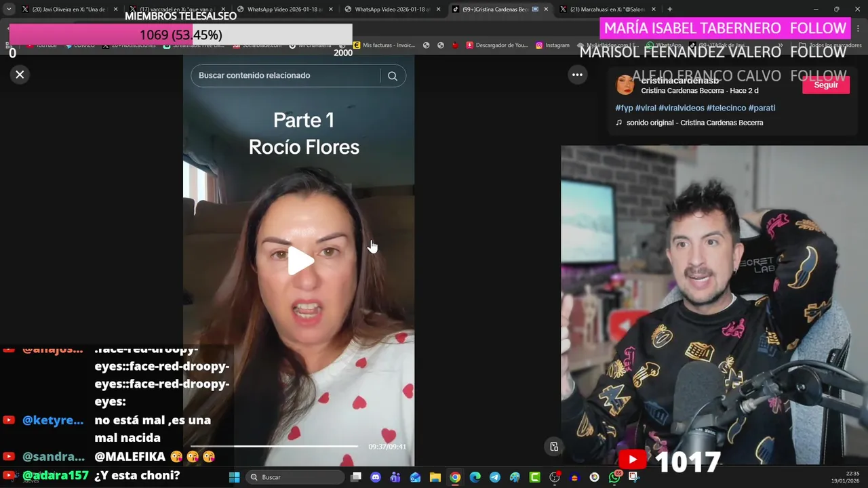Switch to the 'Marcahuasi en X' tab
Viewport: 868px width, 488px height.
(x=607, y=9)
